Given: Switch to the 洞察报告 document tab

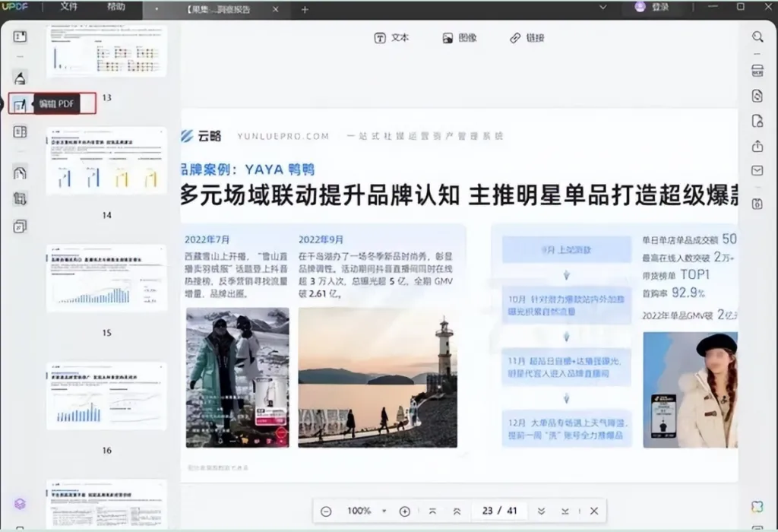Looking at the screenshot, I should click(218, 9).
